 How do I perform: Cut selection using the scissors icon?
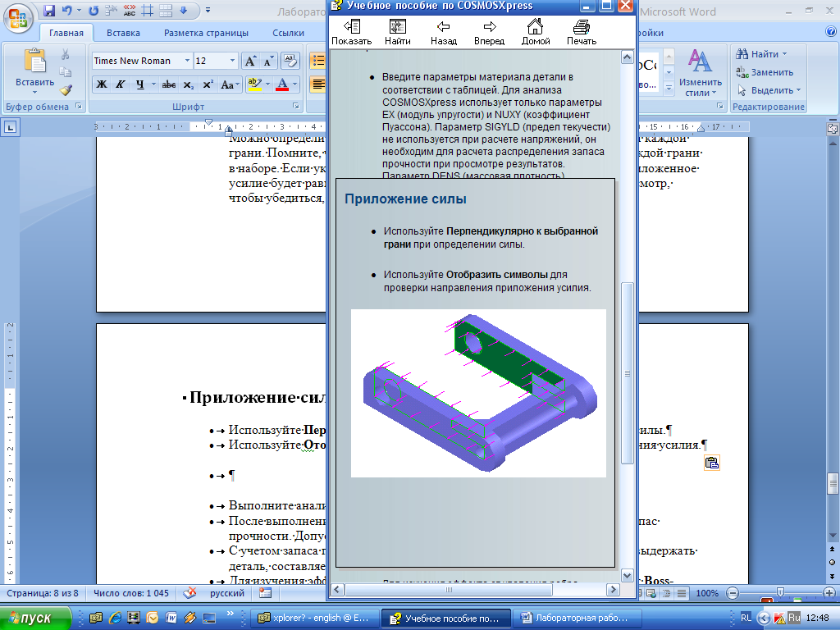(66, 54)
